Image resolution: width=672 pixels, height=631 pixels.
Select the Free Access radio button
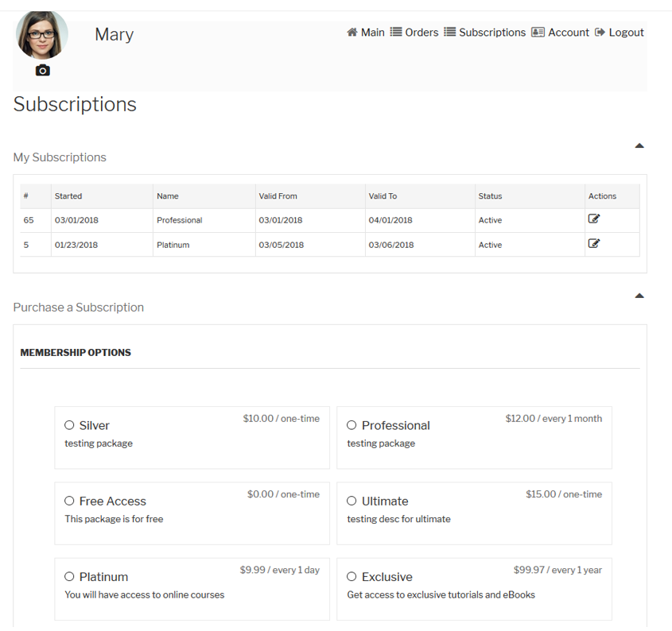coord(69,501)
